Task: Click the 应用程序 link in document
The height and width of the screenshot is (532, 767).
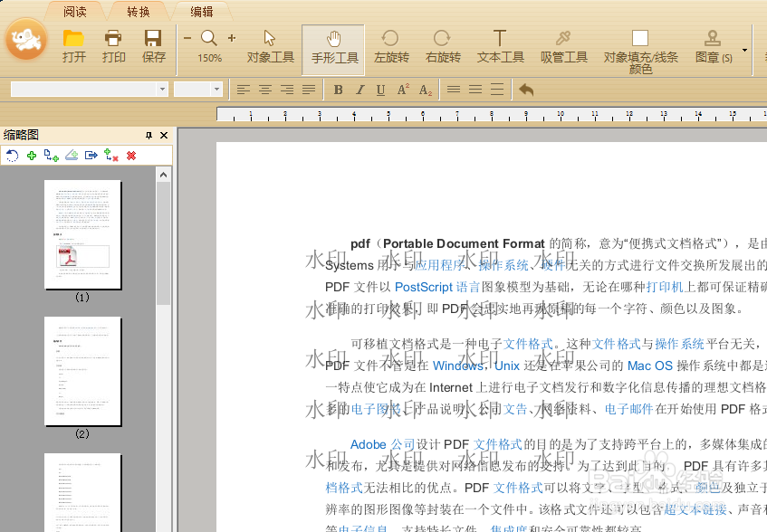Action: (439, 265)
